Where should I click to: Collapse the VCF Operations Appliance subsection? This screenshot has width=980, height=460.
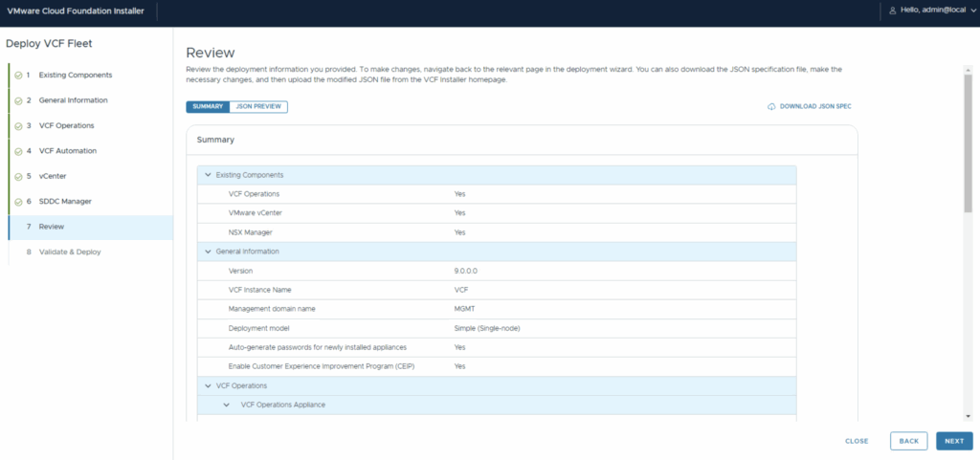click(227, 405)
